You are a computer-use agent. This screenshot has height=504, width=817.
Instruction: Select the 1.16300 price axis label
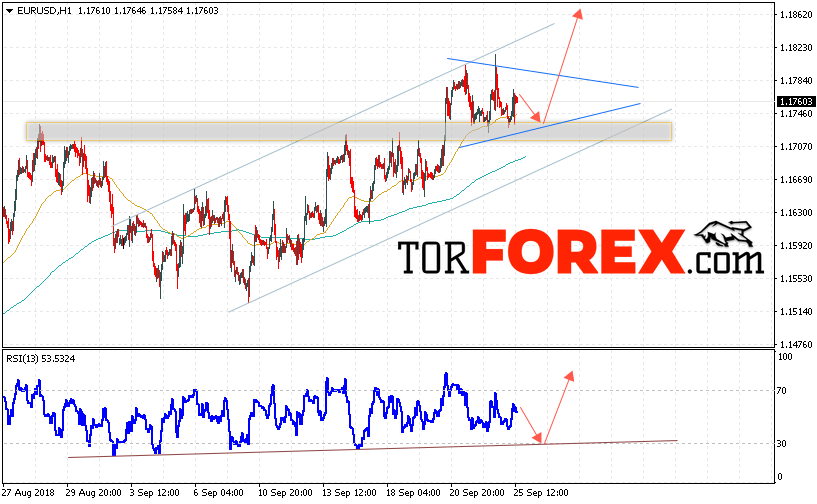pos(796,213)
